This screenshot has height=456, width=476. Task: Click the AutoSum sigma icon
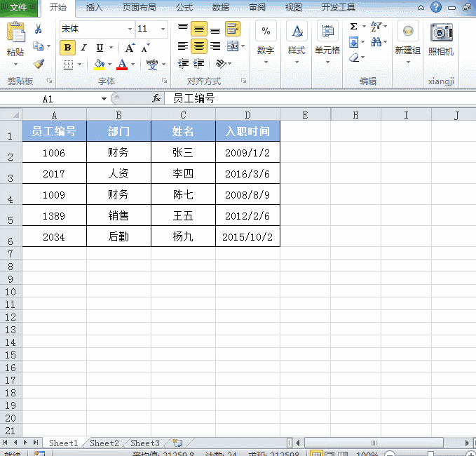(x=353, y=27)
